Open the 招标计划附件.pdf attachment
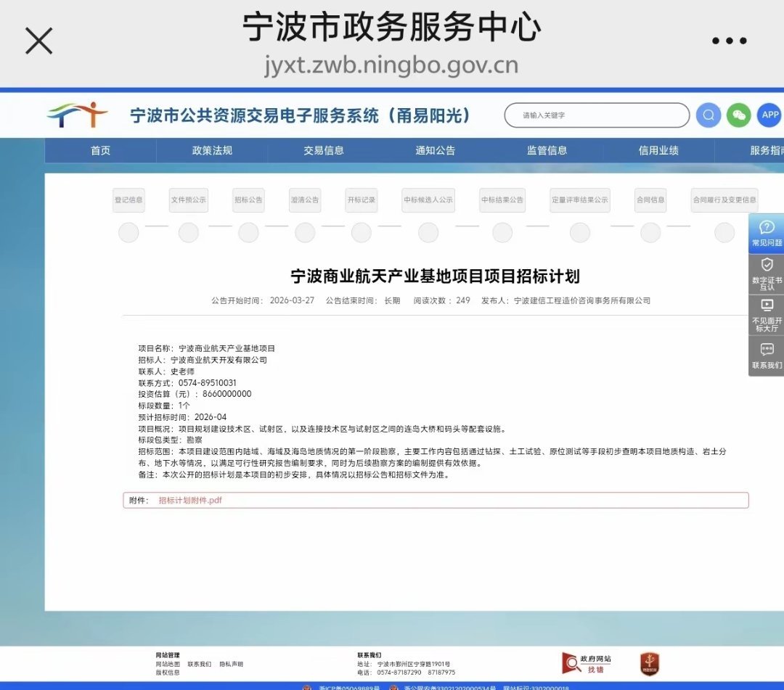 190,500
